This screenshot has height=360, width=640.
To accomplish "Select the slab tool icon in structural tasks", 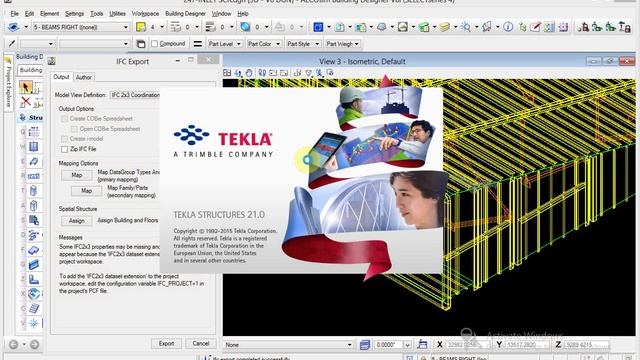I will click(34, 250).
